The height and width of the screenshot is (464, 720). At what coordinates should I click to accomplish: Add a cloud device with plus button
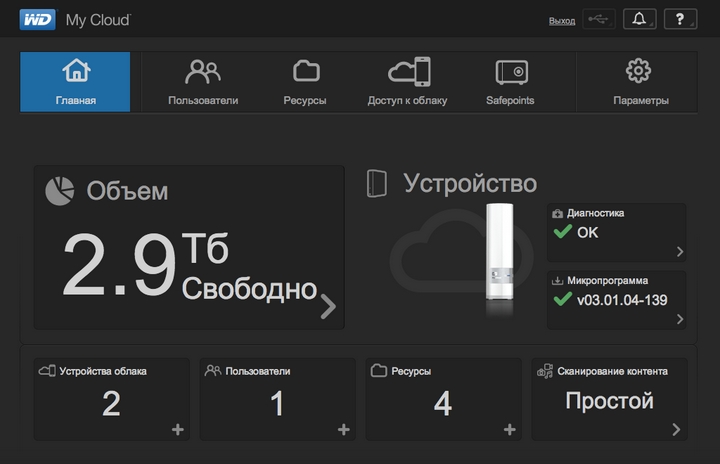coord(178,430)
